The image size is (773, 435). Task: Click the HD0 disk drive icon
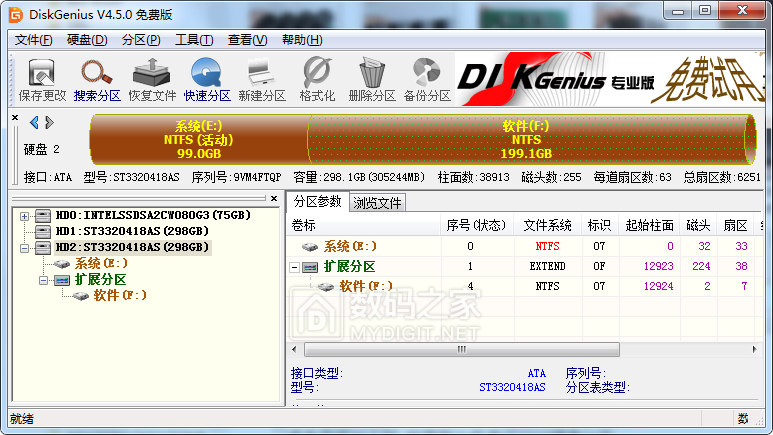43,216
